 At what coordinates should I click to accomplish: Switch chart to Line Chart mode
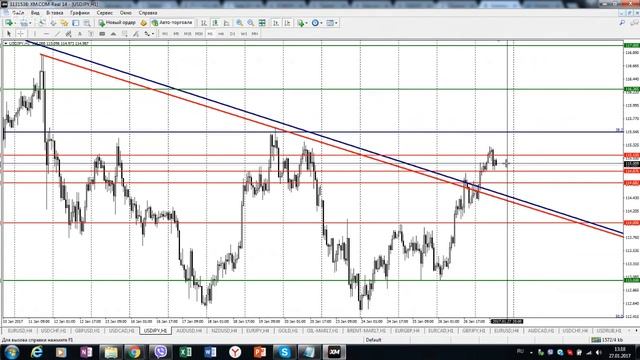(227, 23)
